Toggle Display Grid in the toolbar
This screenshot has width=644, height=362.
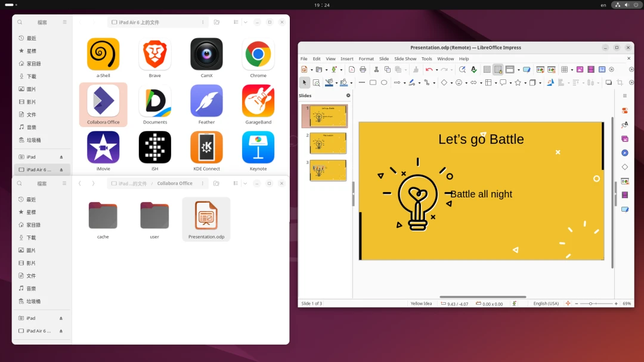(x=487, y=70)
